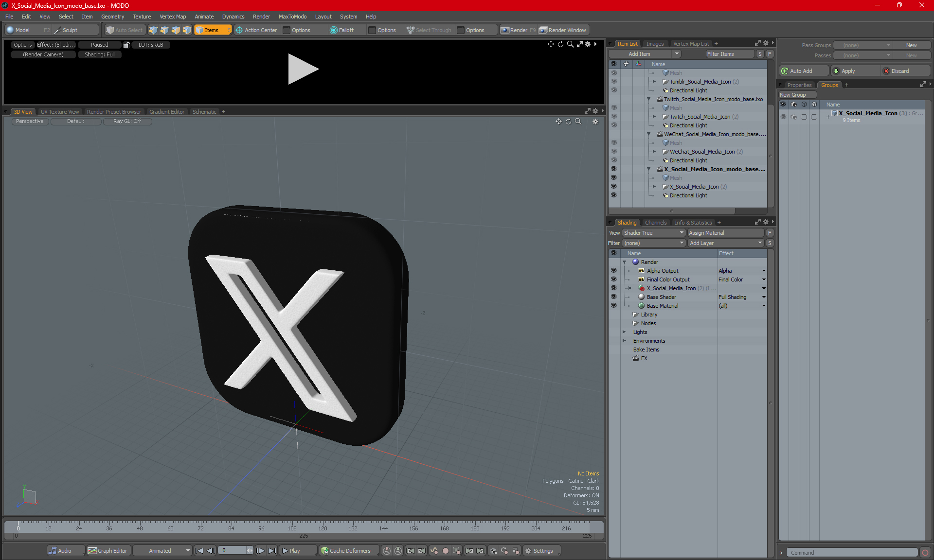
Task: Click 3D viewport move view icon
Action: pos(558,122)
